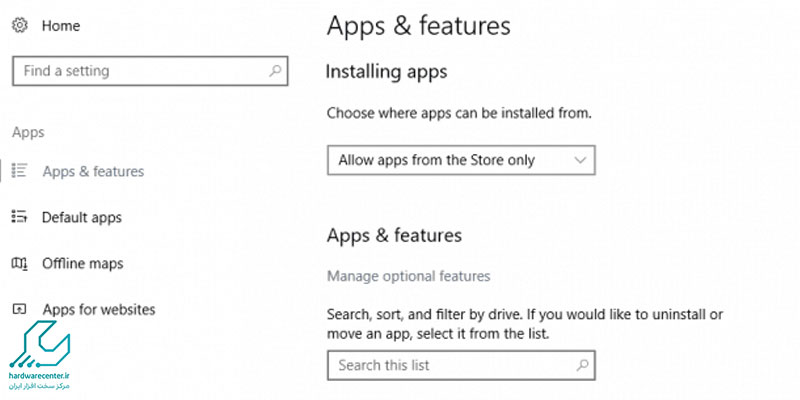Follow the Manage optional features link
The image size is (800, 400).
[409, 276]
